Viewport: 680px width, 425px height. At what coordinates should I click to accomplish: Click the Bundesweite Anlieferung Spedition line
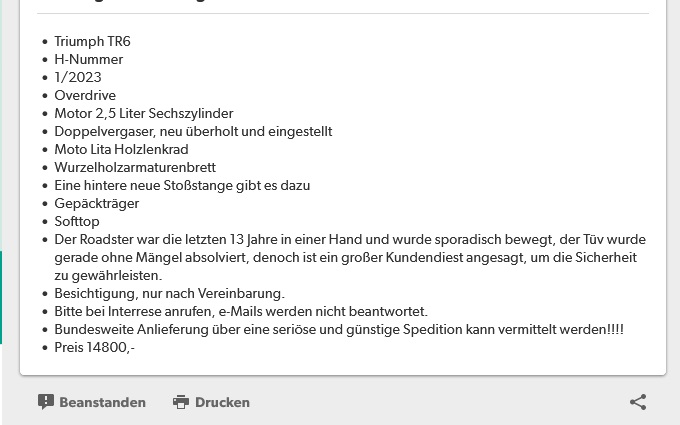(339, 330)
